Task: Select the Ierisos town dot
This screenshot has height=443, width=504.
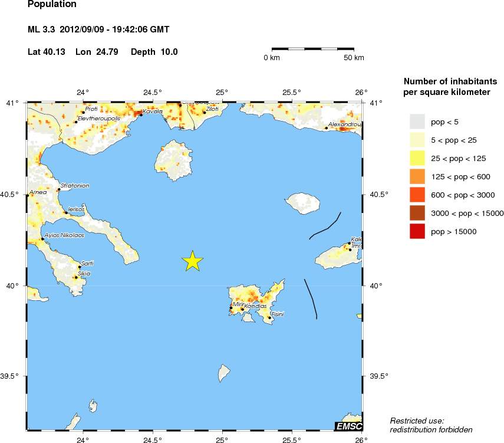Action: (x=66, y=212)
